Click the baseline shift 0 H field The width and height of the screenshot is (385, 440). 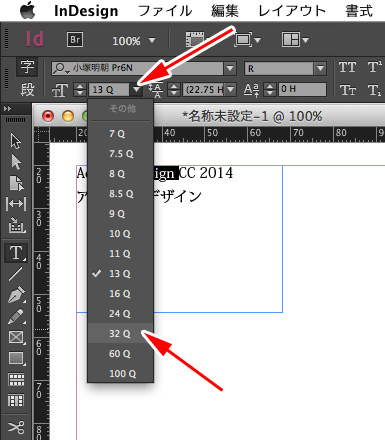pyautogui.click(x=302, y=89)
